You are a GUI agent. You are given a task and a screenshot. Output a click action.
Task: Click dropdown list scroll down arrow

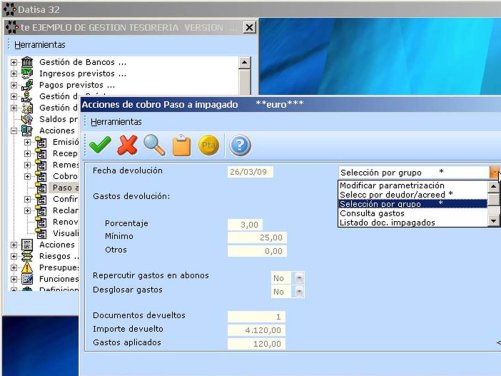493,221
